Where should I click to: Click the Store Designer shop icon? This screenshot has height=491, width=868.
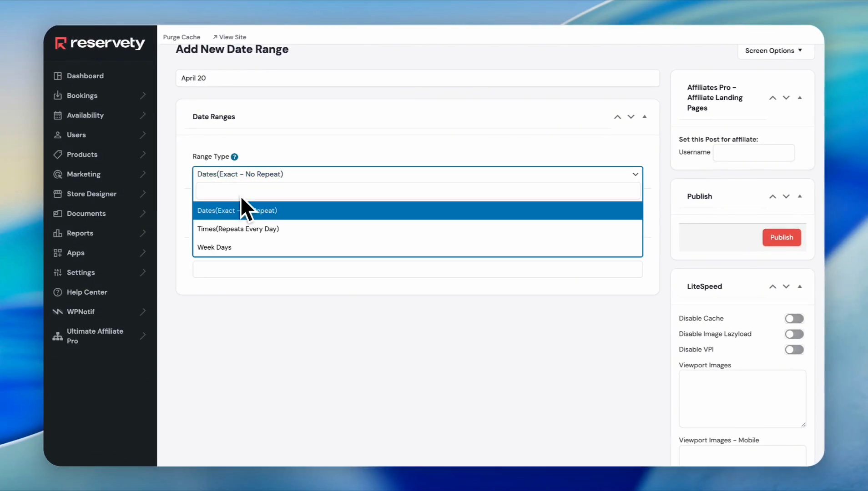point(57,194)
